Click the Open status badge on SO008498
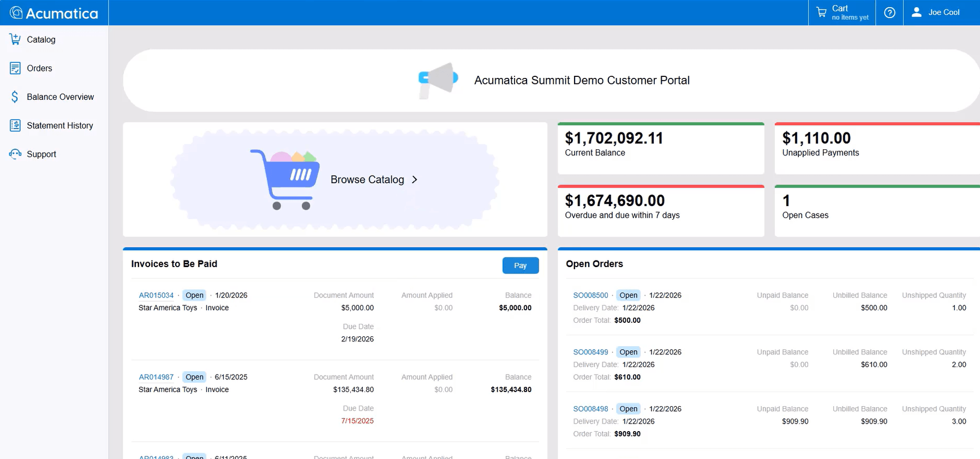The height and width of the screenshot is (459, 980). point(629,408)
